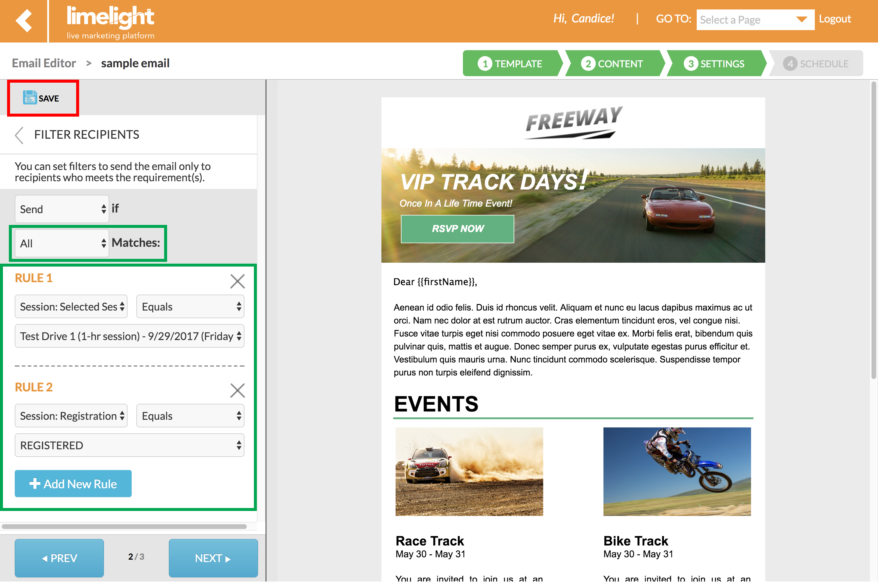Click the 'Bike Track' title text

pyautogui.click(x=636, y=541)
